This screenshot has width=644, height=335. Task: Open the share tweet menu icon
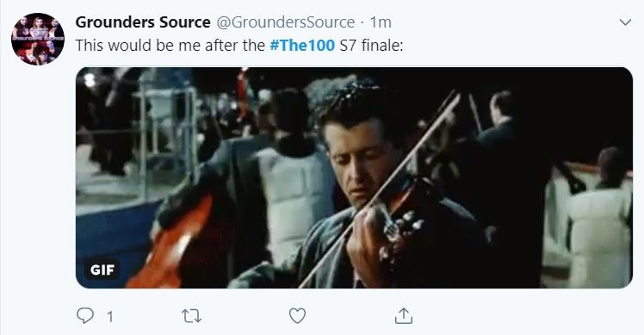404,316
